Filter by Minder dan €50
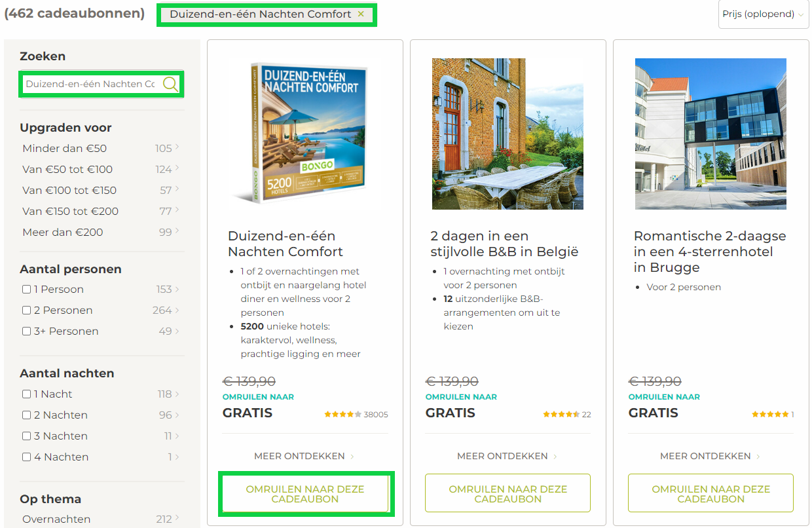 64,149
